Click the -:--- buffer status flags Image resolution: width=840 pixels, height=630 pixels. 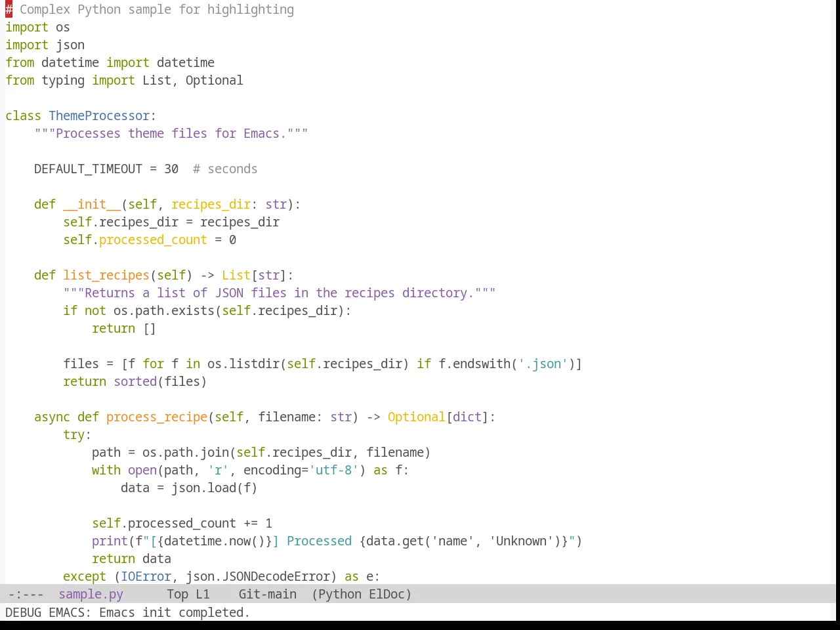pos(26,594)
